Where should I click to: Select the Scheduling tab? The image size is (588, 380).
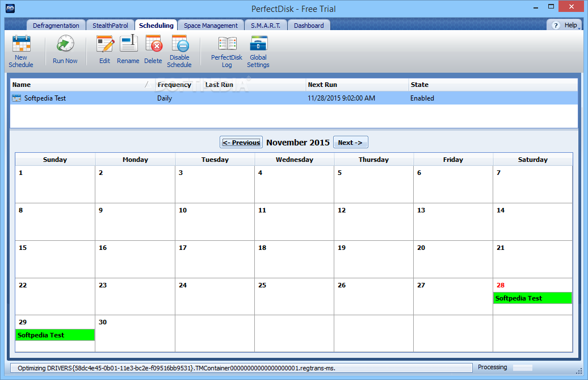click(x=156, y=26)
